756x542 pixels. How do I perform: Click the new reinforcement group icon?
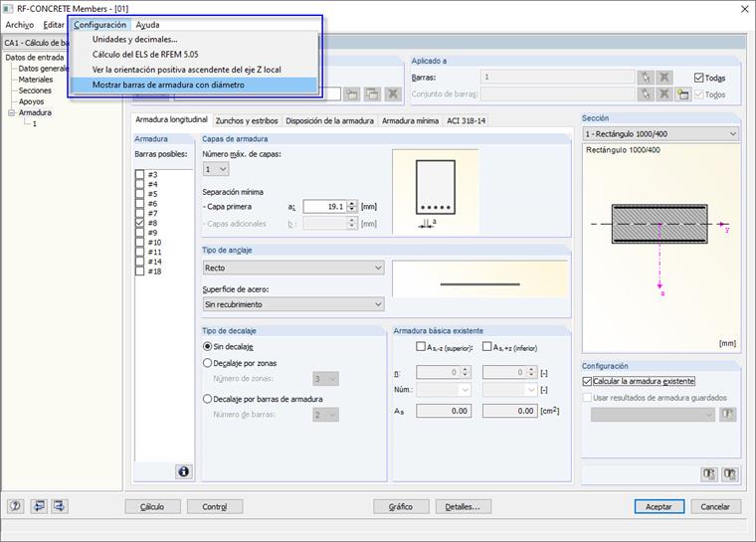tap(351, 94)
